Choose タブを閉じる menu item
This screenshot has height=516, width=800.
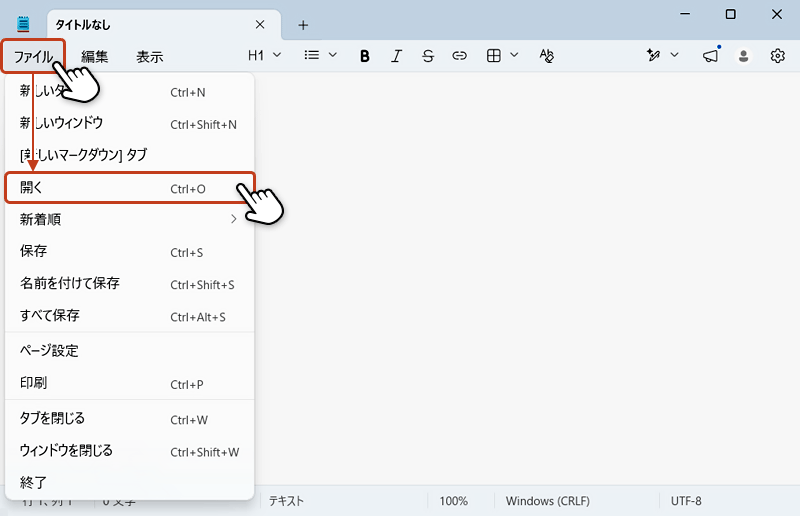(x=130, y=419)
